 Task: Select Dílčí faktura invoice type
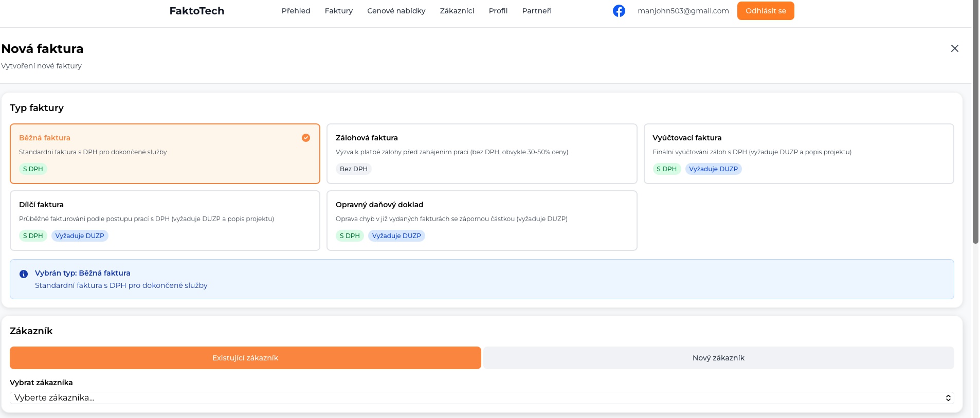(x=165, y=221)
